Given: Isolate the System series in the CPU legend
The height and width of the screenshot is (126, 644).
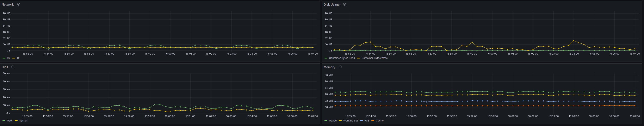Looking at the screenshot, I should pyautogui.click(x=24, y=120).
